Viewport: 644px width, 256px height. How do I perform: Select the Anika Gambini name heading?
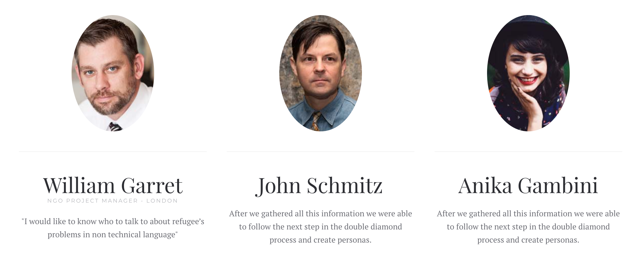tap(528, 186)
